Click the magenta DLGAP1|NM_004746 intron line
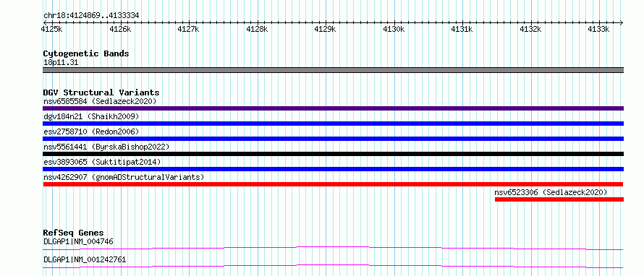644x276 pixels. [x=333, y=248]
